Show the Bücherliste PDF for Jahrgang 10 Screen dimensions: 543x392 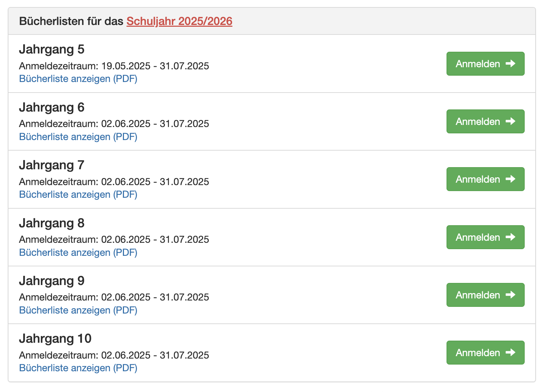(78, 368)
